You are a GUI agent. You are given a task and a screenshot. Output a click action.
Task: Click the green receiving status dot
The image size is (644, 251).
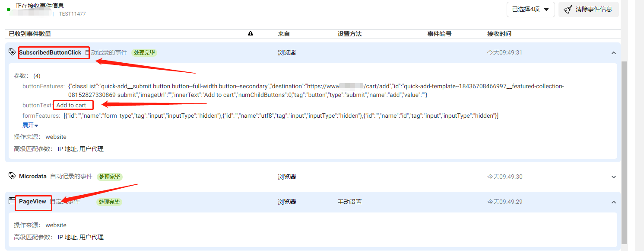[x=9, y=10]
